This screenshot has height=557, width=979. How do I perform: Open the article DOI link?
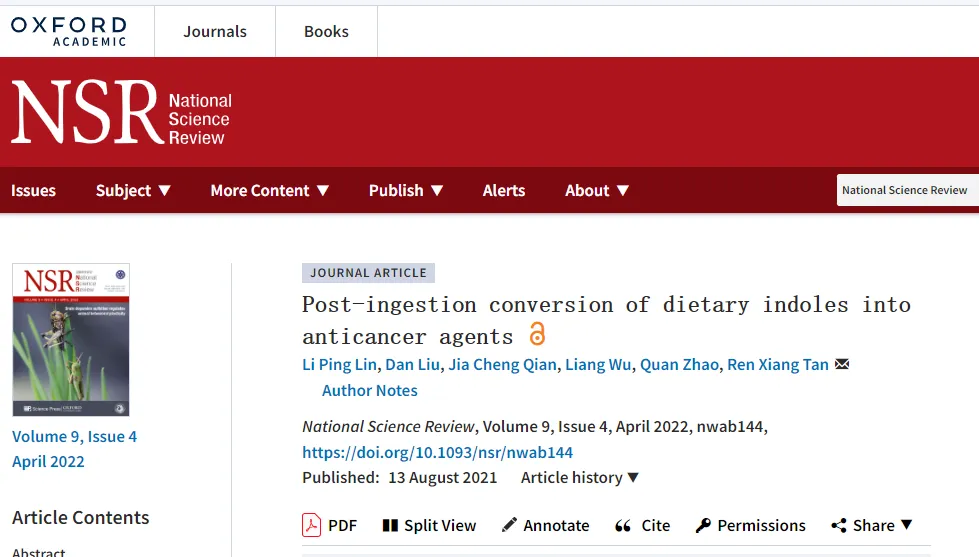pyautogui.click(x=437, y=452)
